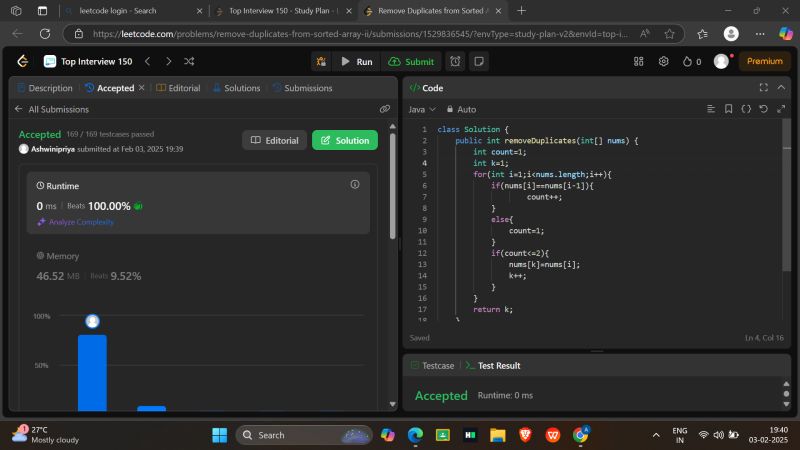Switch to the Description tab
800x450 pixels.
[x=45, y=88]
